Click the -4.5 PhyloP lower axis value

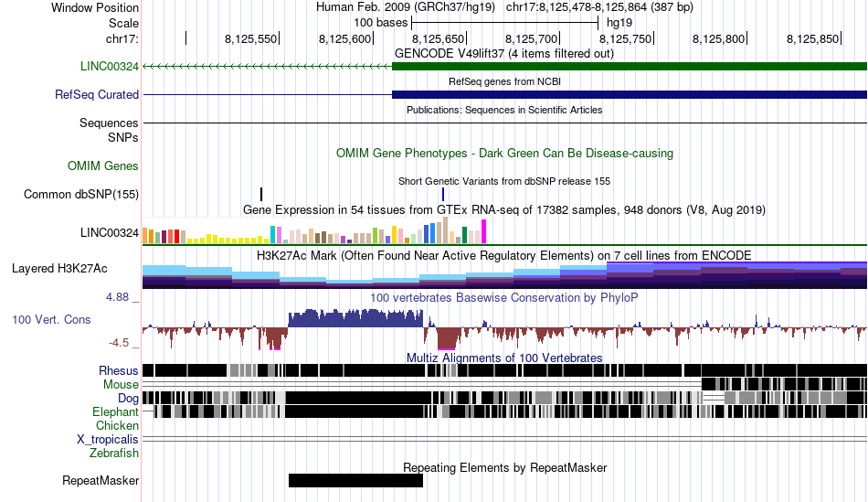point(119,343)
